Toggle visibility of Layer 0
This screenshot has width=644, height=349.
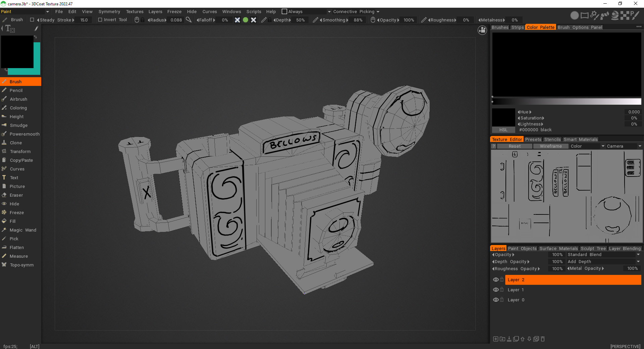(496, 300)
